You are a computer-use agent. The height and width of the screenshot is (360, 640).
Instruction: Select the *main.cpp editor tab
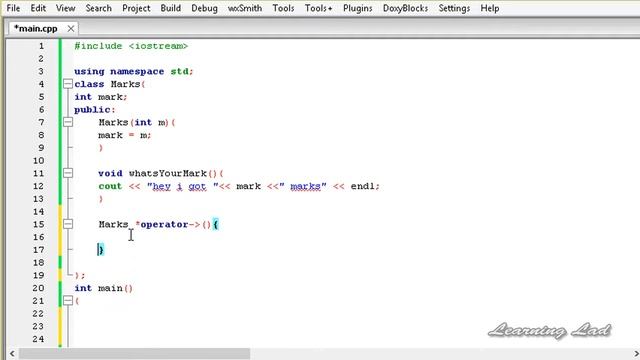(36, 29)
